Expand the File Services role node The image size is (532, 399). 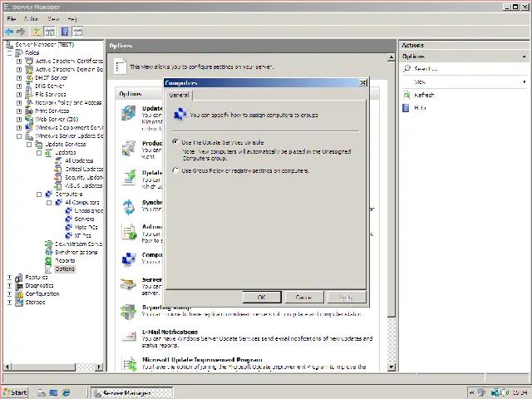(19, 94)
